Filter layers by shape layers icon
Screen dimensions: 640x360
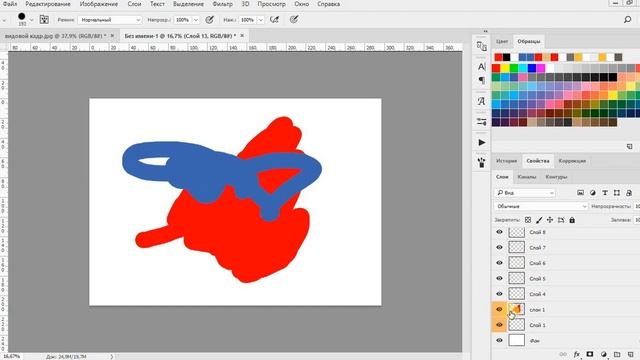617,193
